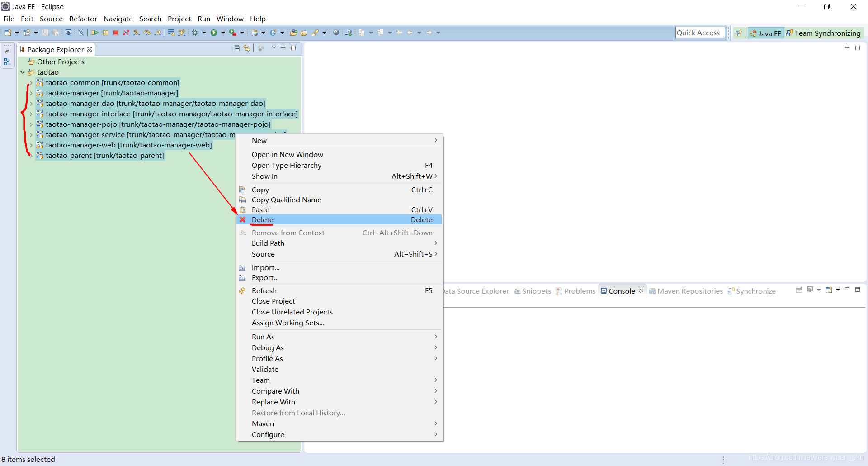868x466 pixels.
Task: Click the red Terminate icon
Action: click(x=116, y=33)
